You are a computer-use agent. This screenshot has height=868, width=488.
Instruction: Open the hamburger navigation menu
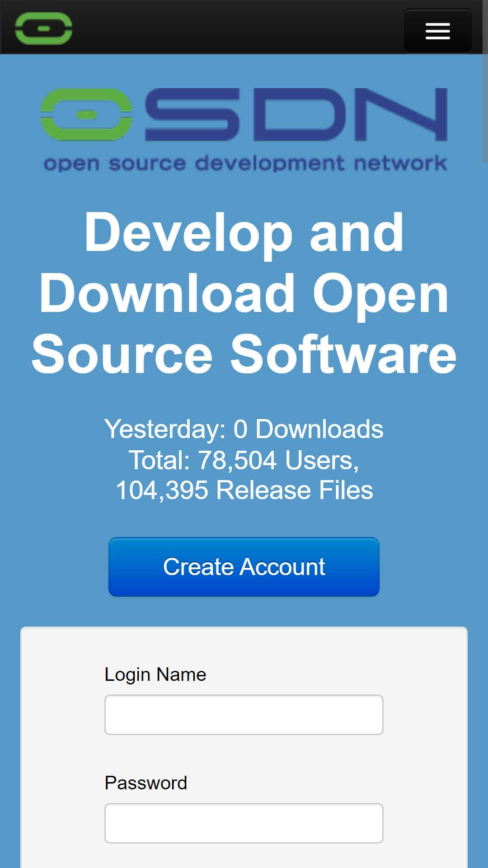[437, 31]
